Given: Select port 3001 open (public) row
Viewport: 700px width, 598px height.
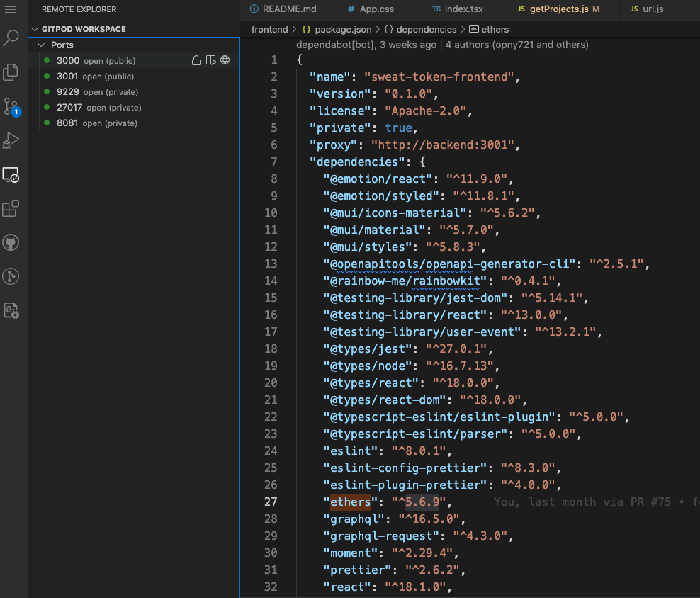Looking at the screenshot, I should tap(134, 76).
